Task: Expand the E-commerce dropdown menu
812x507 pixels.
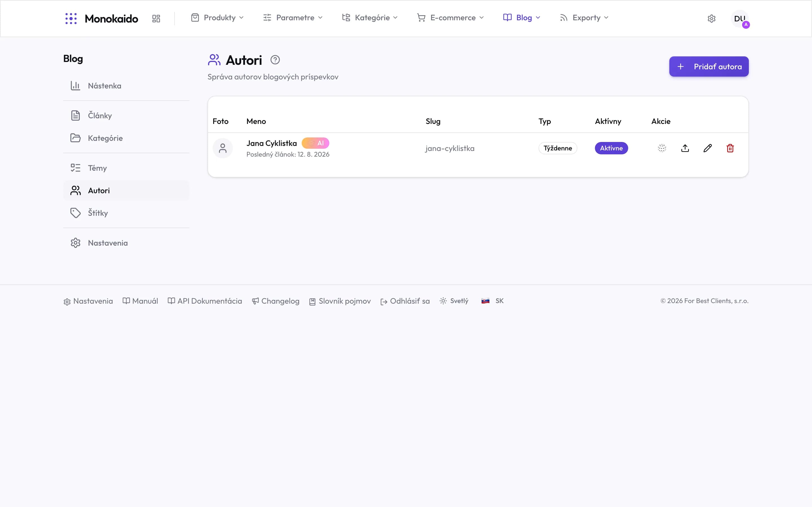Action: 450,17
